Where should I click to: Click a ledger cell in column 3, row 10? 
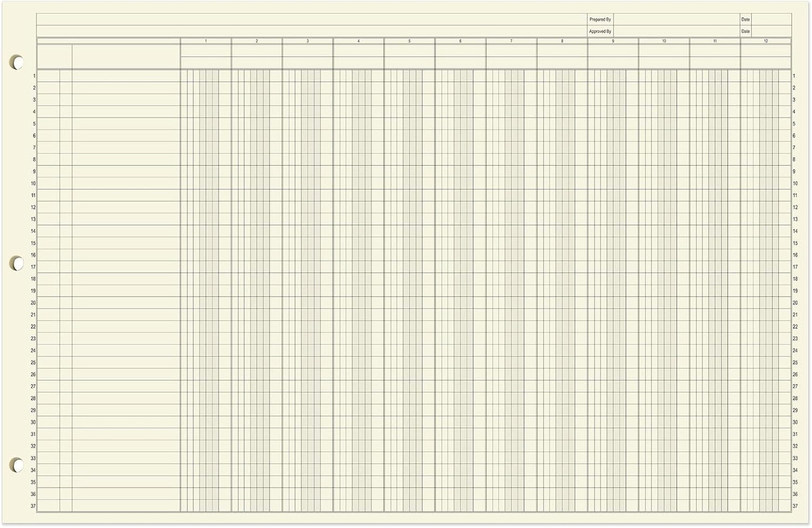[x=306, y=183]
